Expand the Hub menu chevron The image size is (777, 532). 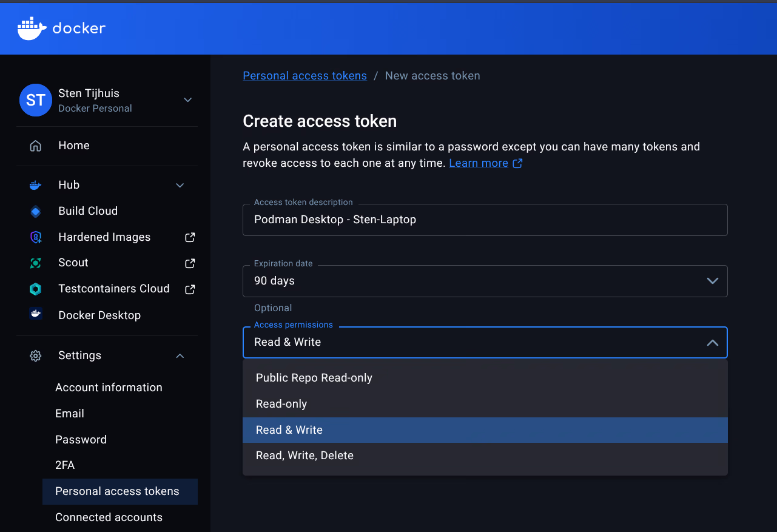(x=180, y=185)
